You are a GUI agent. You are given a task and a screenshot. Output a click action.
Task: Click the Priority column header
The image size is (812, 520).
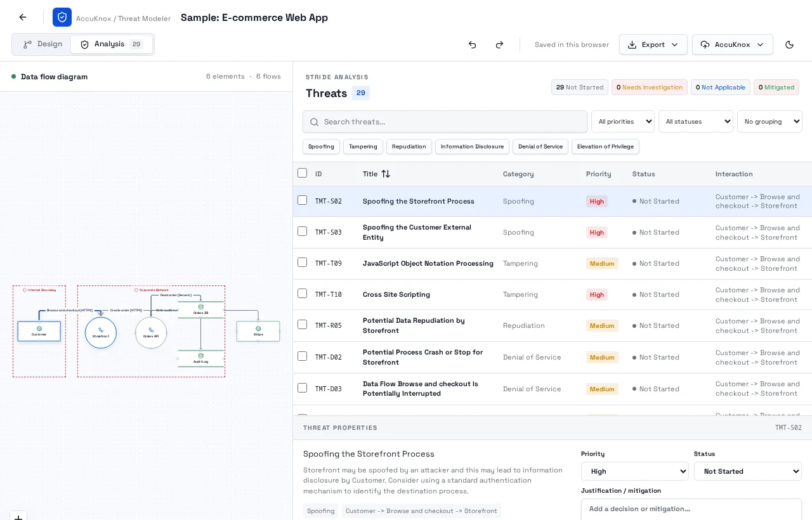[599, 174]
